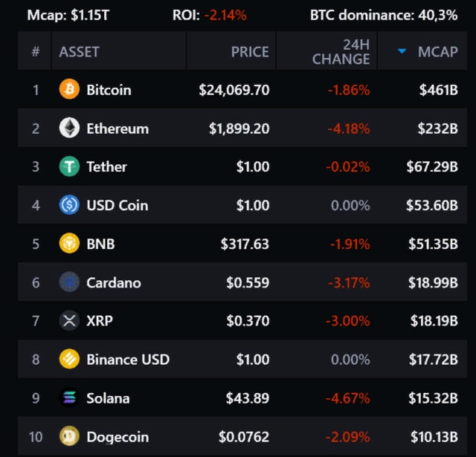This screenshot has width=476, height=457.
Task: Click the XRP logo icon
Action: point(69,321)
